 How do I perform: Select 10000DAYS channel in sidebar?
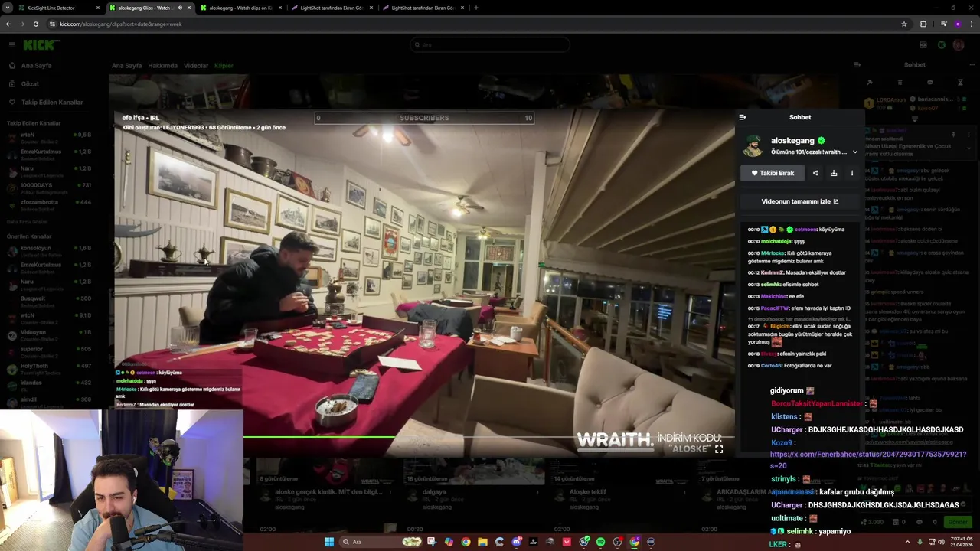coord(51,187)
